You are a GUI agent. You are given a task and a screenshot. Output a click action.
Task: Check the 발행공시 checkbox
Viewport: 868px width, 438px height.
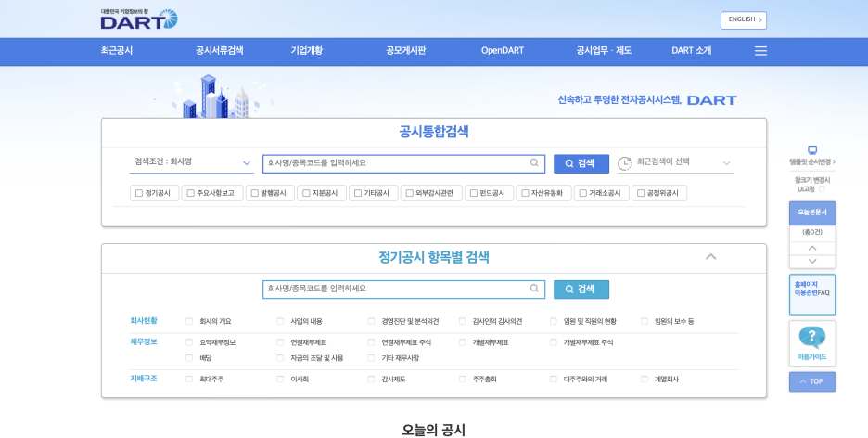(x=255, y=193)
